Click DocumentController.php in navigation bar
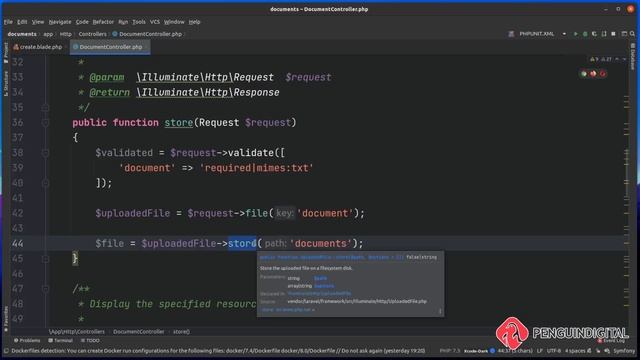The width and height of the screenshot is (640, 360). 147,34
